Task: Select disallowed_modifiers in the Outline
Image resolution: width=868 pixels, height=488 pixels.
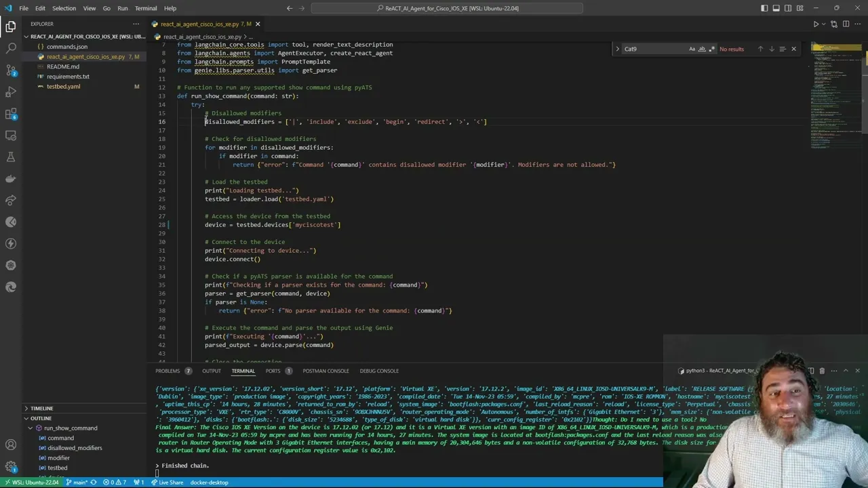Action: pyautogui.click(x=75, y=448)
